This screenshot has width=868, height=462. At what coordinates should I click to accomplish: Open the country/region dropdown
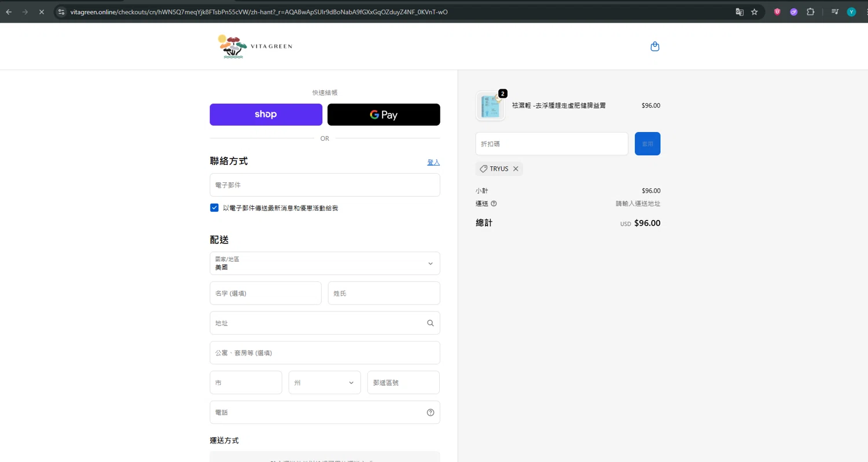(325, 263)
